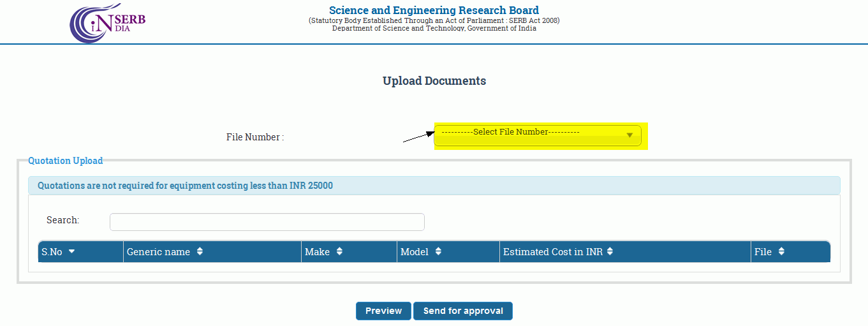Click the Estimated Cost in INR header

point(552,252)
